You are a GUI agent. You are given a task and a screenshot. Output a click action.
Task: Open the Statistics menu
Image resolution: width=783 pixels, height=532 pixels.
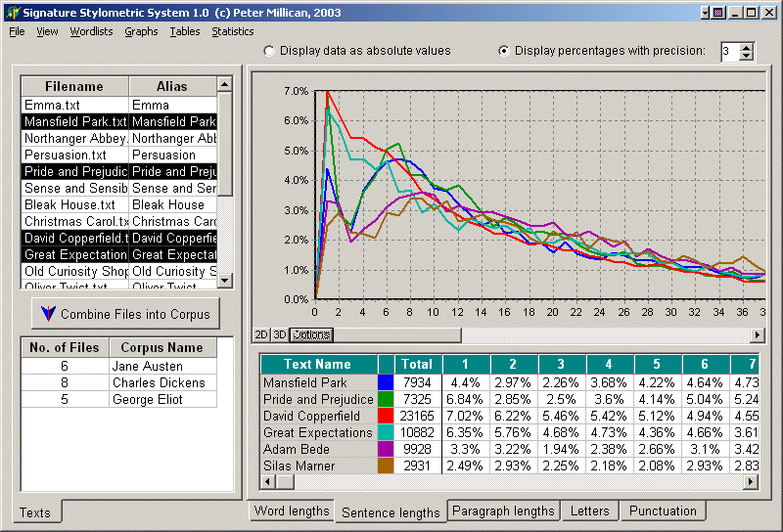[232, 31]
